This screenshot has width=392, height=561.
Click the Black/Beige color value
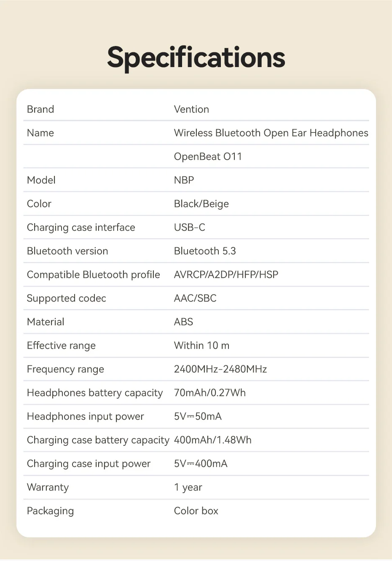(201, 204)
